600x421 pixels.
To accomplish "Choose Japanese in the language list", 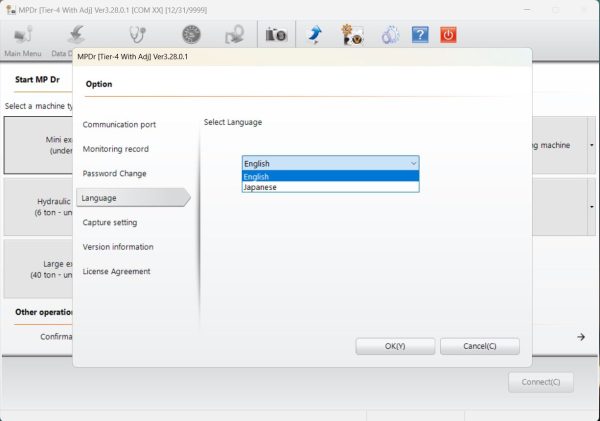I will pyautogui.click(x=331, y=187).
